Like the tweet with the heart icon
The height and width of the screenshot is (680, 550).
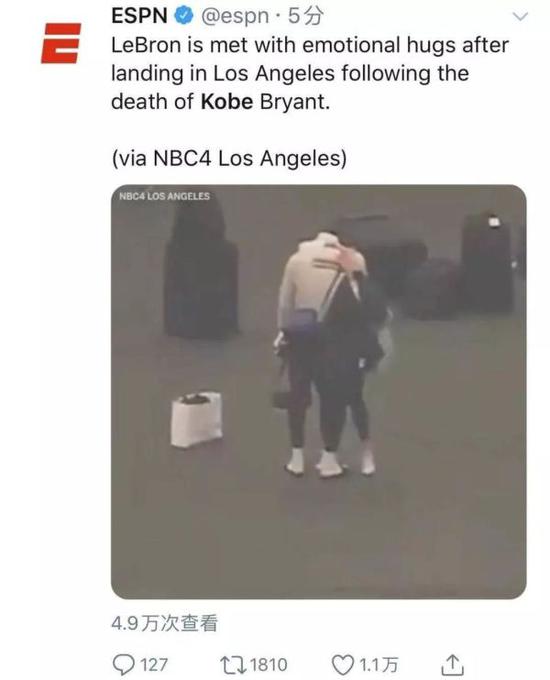pyautogui.click(x=342, y=664)
